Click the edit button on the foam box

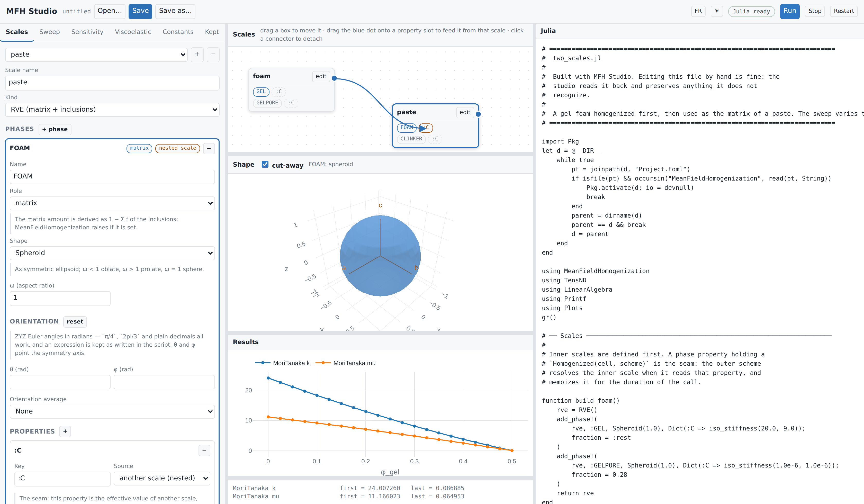point(321,76)
